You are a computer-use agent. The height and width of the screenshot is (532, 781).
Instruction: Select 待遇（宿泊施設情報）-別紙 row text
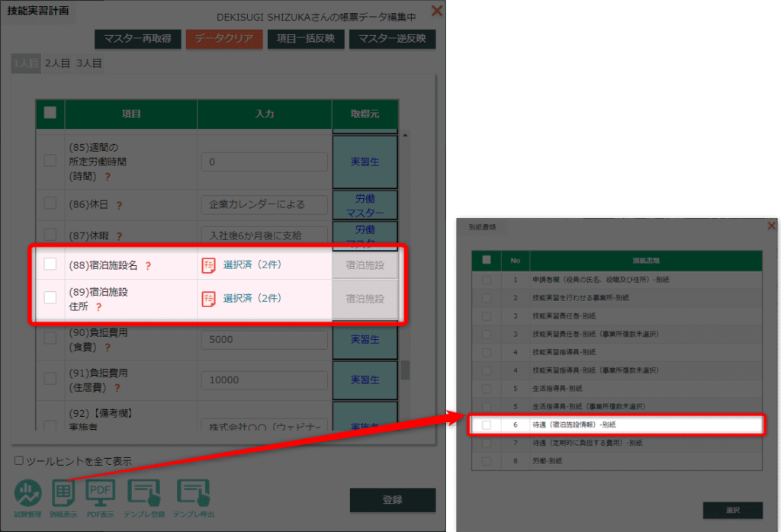[574, 425]
